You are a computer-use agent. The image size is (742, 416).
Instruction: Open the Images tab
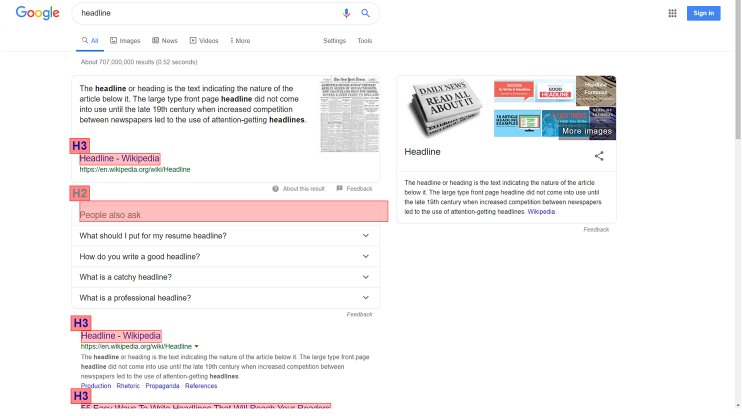click(125, 41)
